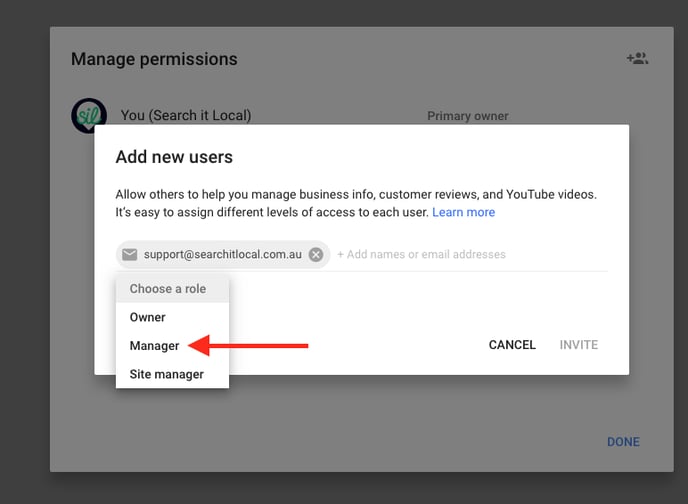Click the Manage permissions title
688x504 pixels.
click(x=154, y=59)
